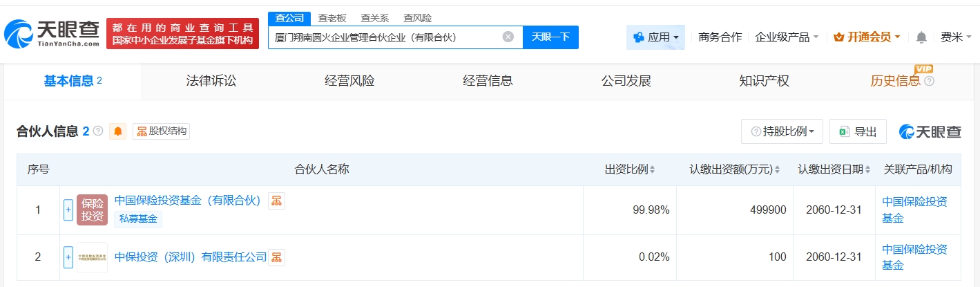This screenshot has height=287, width=980.
Task: Expand row 2 with plus button
Action: coord(68,257)
